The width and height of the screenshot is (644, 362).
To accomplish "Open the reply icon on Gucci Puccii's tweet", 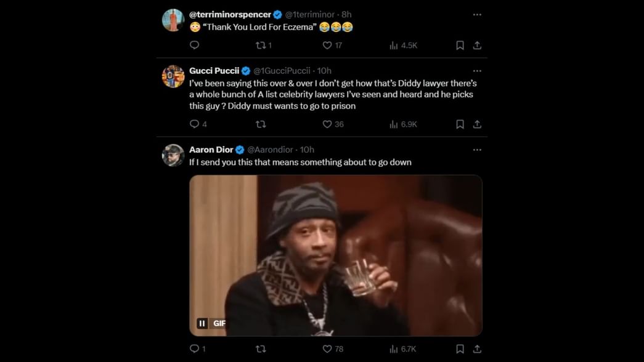I will pos(194,124).
